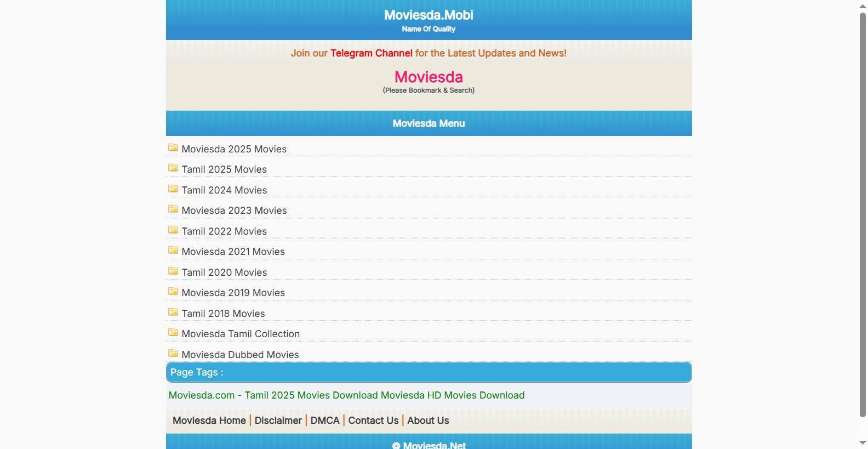
Task: Open Moviesda 2021 Movies list
Action: click(233, 252)
